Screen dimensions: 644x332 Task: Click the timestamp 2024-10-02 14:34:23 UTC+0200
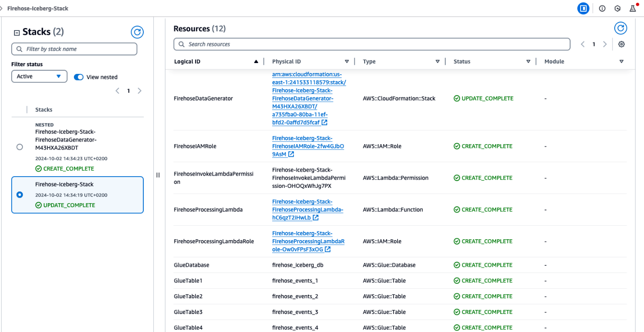tap(71, 159)
